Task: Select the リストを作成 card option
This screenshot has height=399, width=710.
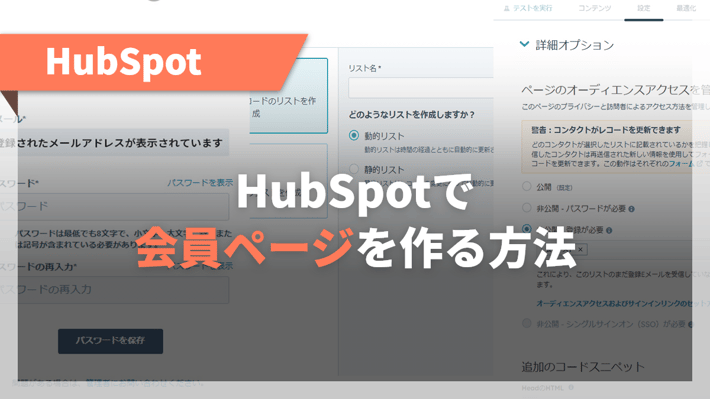Action: click(x=288, y=96)
